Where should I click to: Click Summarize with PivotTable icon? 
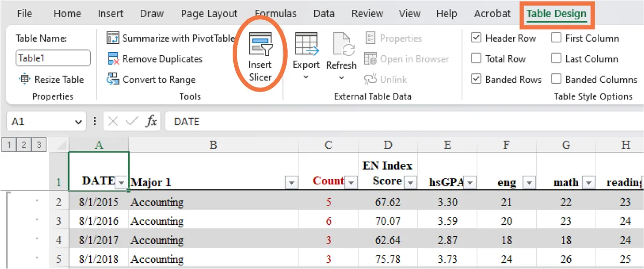tap(113, 38)
